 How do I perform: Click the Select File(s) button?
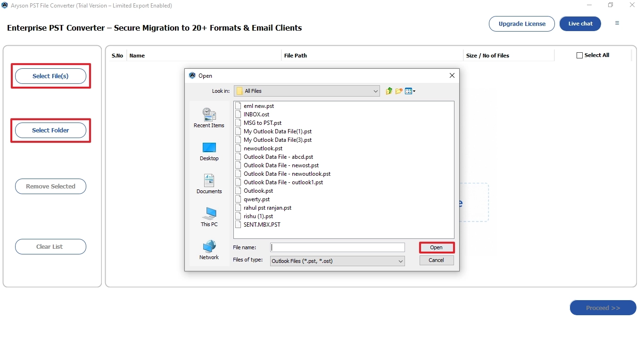(x=50, y=76)
